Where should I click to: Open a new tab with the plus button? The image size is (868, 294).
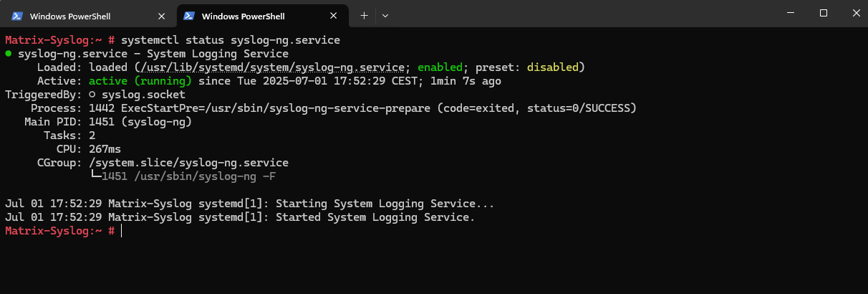[364, 15]
